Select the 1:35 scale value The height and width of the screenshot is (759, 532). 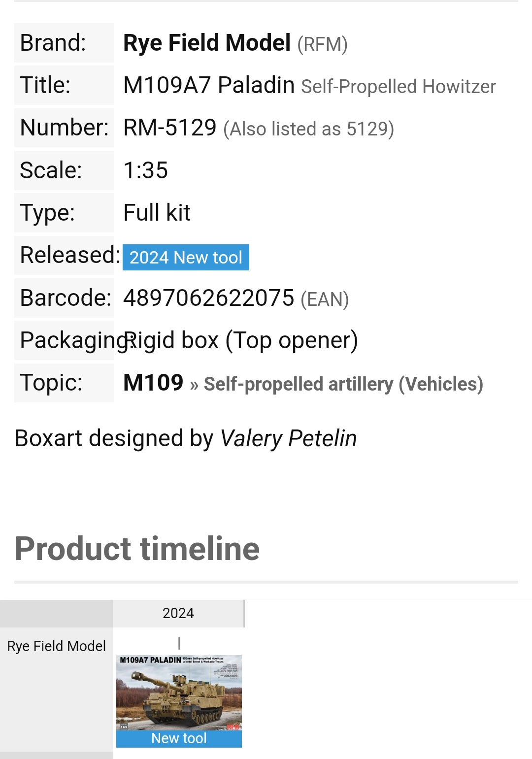(145, 170)
